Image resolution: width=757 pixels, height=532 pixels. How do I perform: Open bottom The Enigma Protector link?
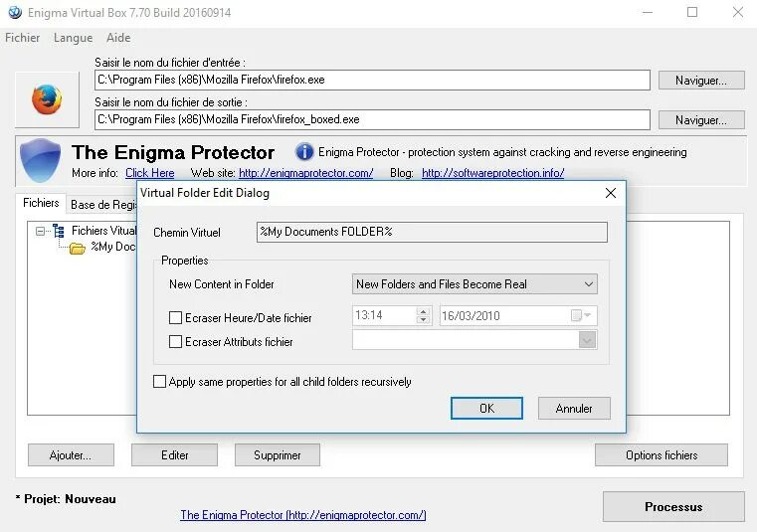click(x=303, y=515)
